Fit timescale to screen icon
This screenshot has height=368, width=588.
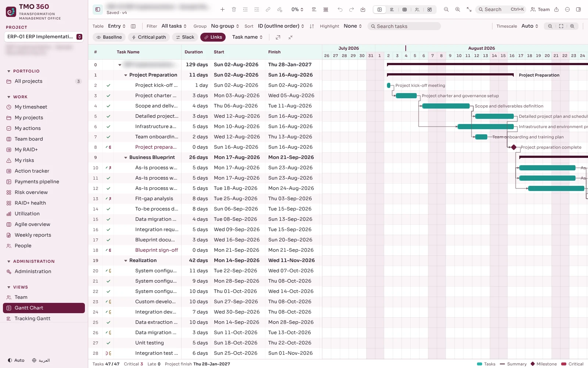(x=561, y=26)
